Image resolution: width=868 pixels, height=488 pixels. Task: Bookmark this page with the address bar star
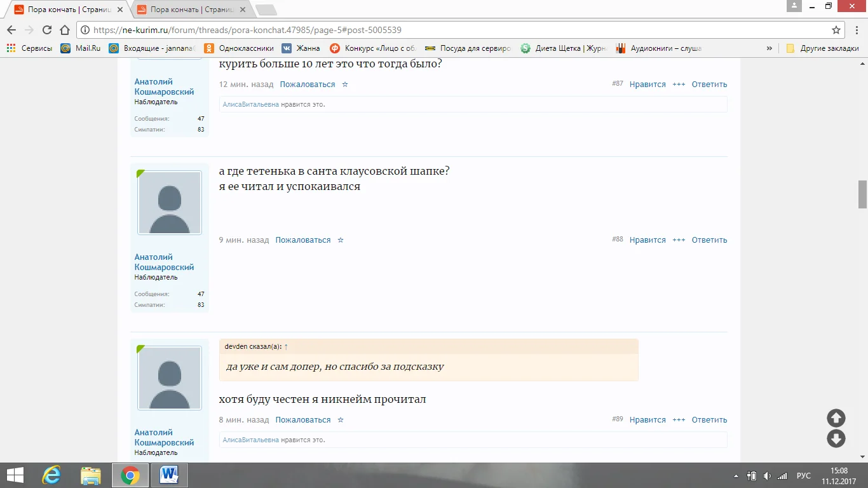(836, 30)
